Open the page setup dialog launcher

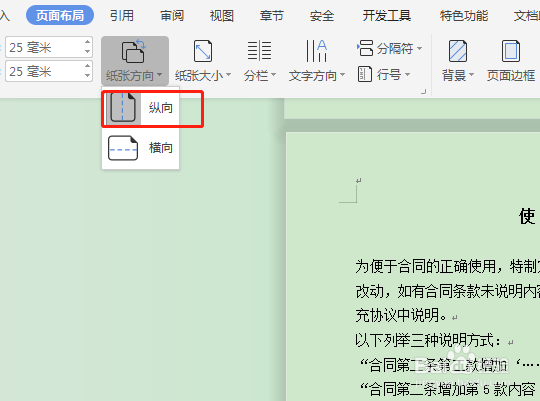424,91
